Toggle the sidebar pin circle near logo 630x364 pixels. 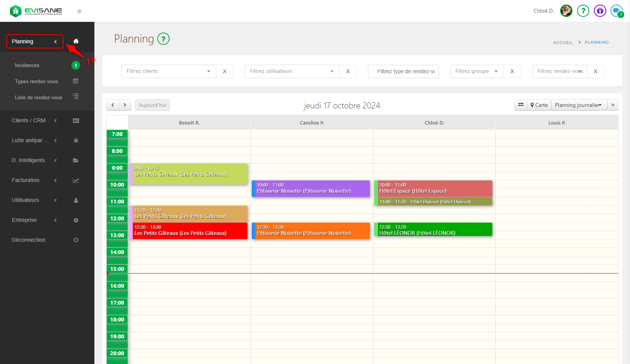click(x=79, y=11)
